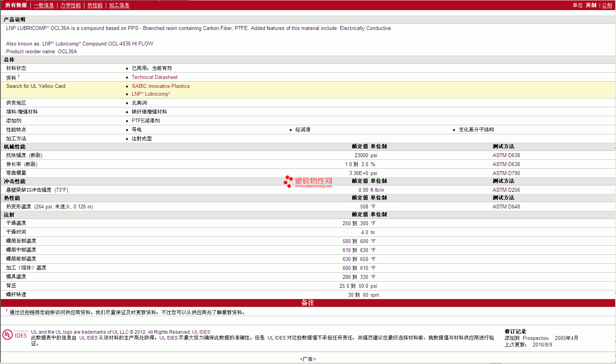Open the Technical Datasheet link
The height and width of the screenshot is (364, 616).
154,77
